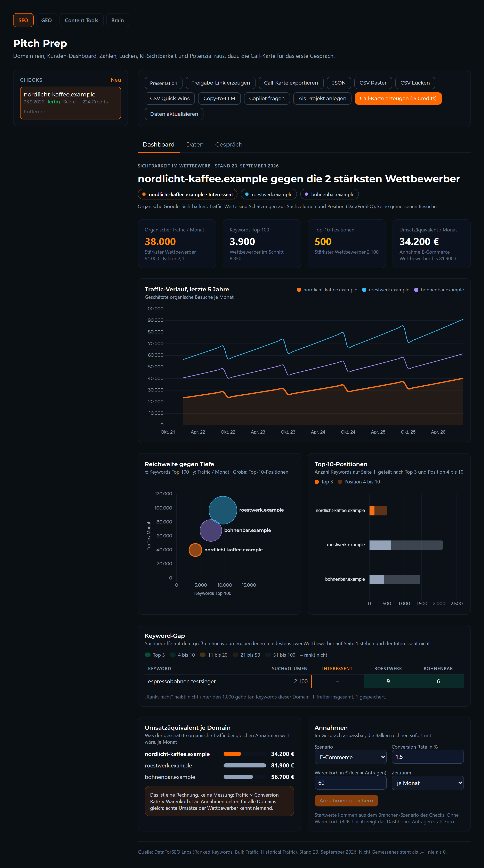484x868 pixels.
Task: Click Annahmen speichern
Action: click(346, 801)
